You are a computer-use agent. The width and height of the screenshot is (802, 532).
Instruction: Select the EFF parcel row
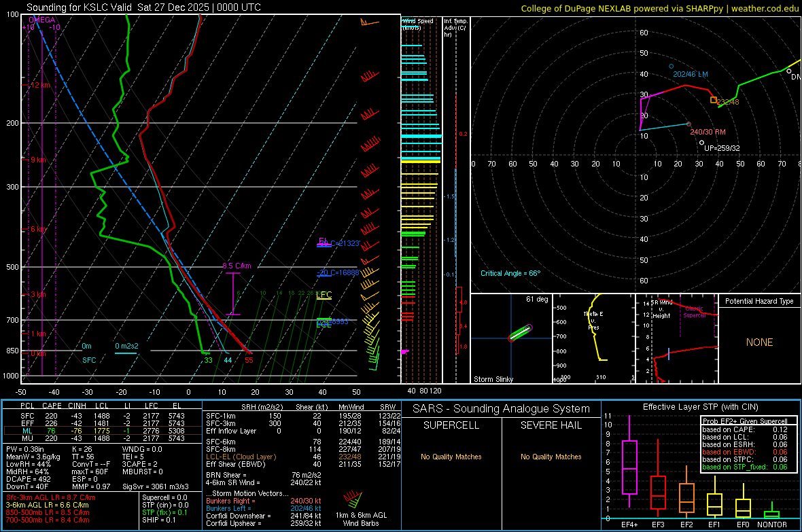(x=103, y=423)
